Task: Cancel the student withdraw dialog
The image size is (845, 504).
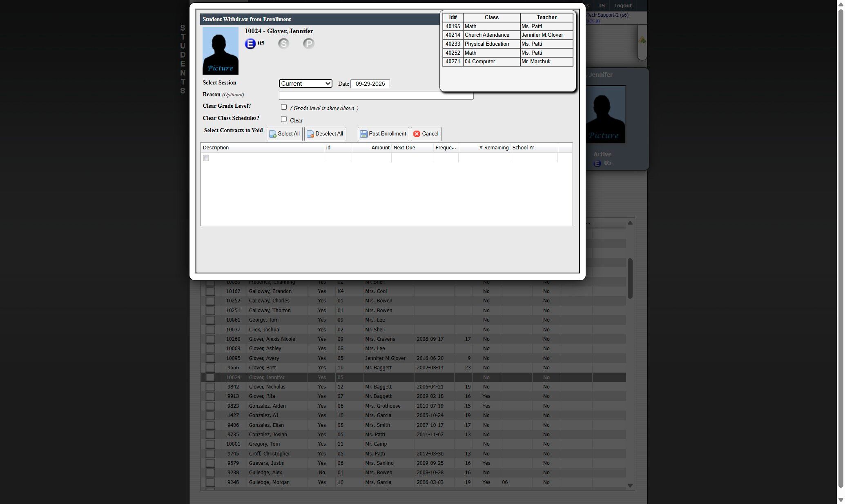Action: point(426,134)
